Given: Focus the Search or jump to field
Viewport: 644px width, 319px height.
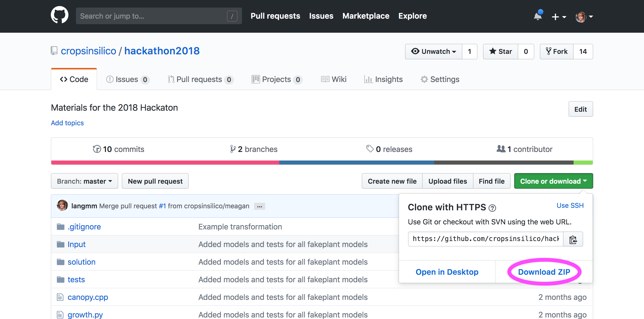Looking at the screenshot, I should pos(159,16).
